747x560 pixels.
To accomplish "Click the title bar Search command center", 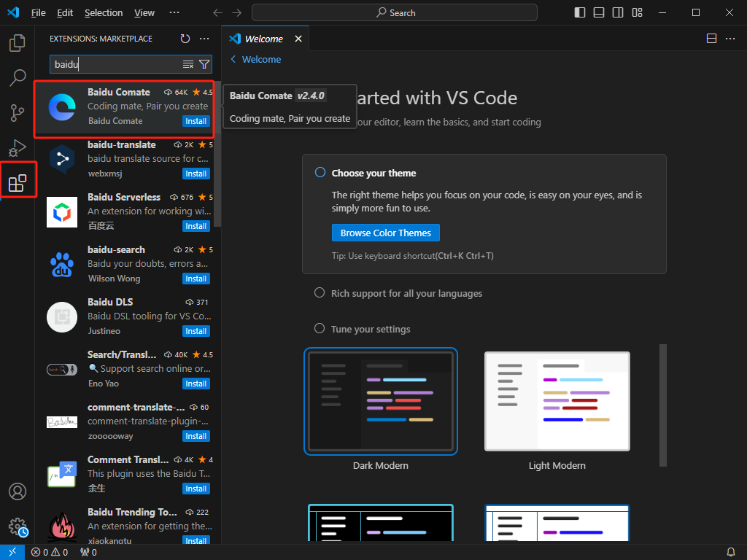I will coord(395,13).
